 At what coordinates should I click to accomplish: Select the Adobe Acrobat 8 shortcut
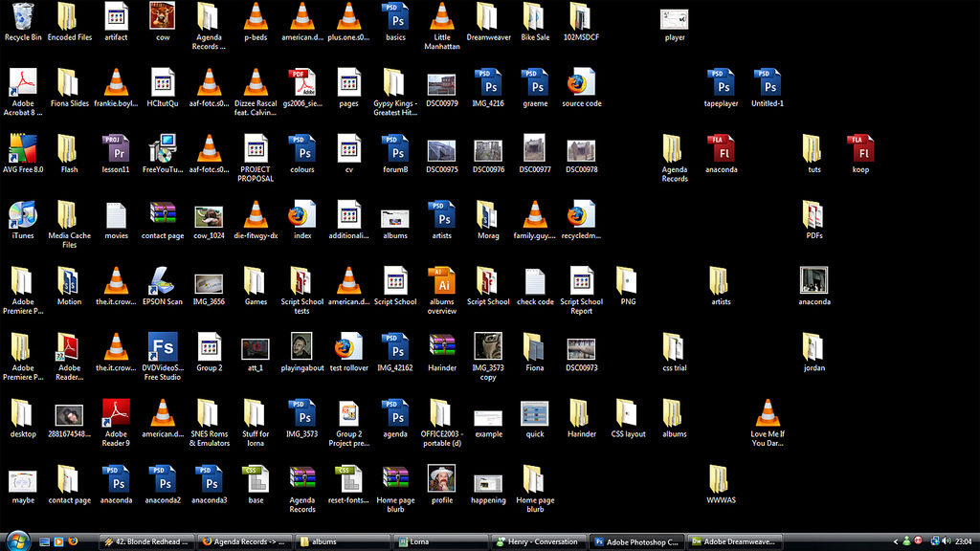tap(23, 82)
